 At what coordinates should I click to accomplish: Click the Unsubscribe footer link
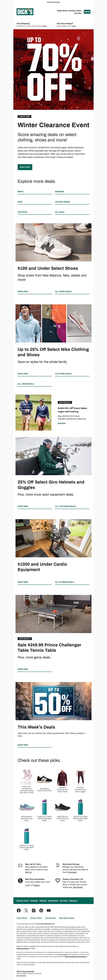tap(50, 918)
